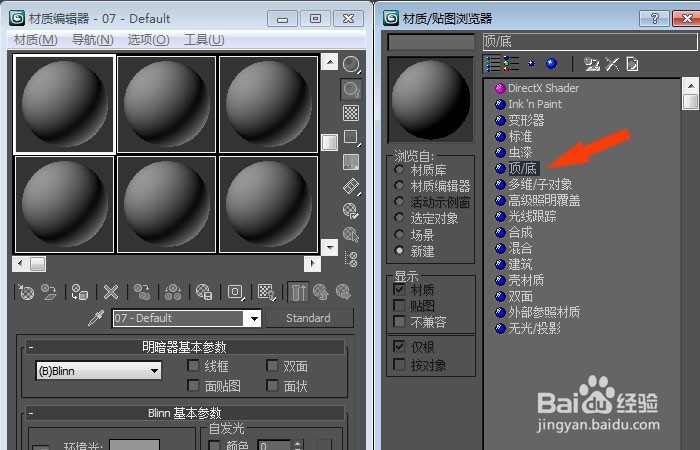Toggle the 仅根 checkbox

point(399,346)
